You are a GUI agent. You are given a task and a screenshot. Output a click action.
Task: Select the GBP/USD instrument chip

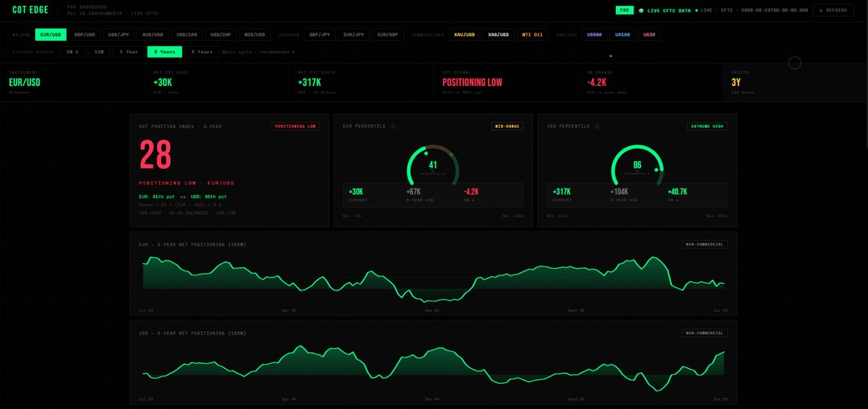pyautogui.click(x=84, y=34)
